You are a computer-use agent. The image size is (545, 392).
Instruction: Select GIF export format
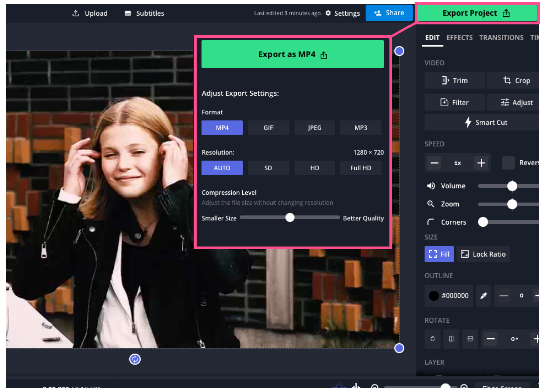click(x=268, y=128)
